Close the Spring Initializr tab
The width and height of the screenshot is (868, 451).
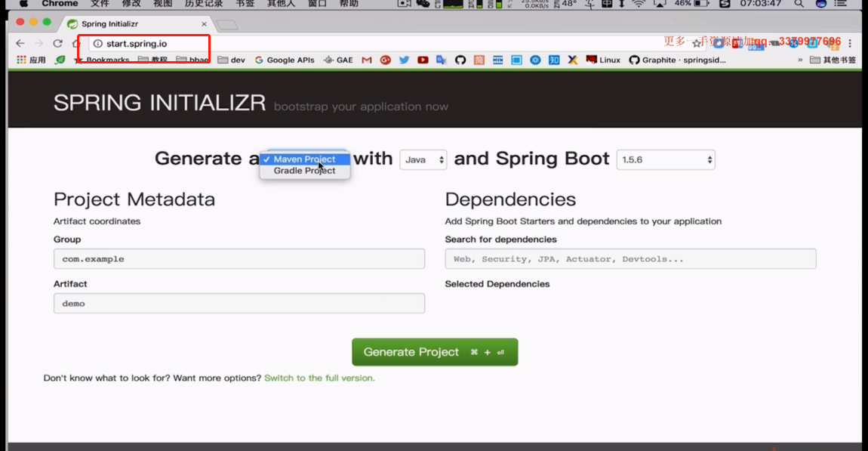pyautogui.click(x=205, y=24)
